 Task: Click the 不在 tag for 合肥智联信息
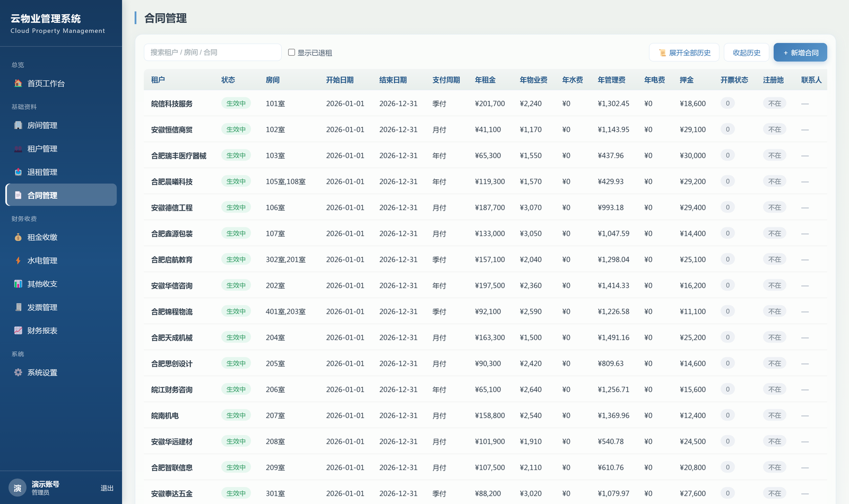(x=775, y=467)
